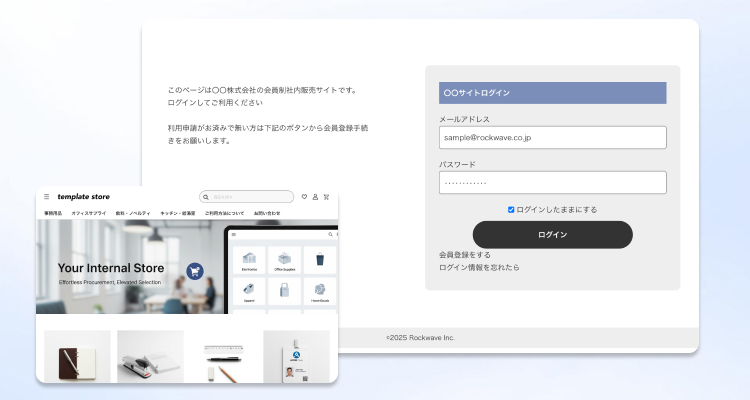
Task: Click the ログイン情報を忘れたら link
Action: [x=479, y=267]
